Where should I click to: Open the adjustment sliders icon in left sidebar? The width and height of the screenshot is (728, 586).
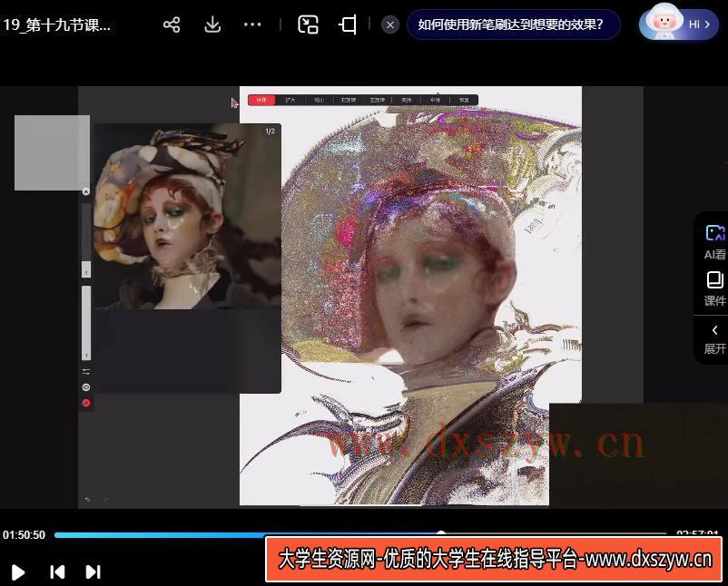click(x=86, y=372)
